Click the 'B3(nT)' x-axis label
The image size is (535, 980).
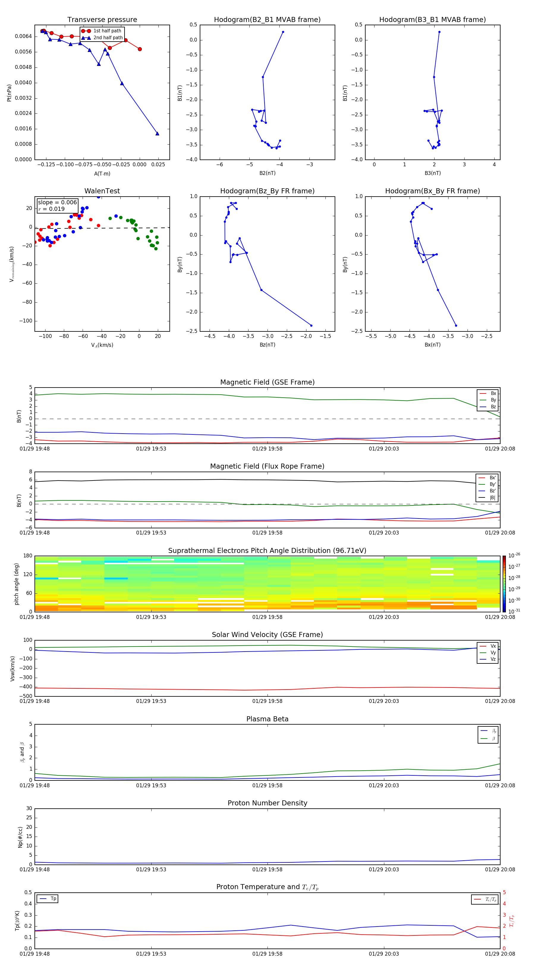[432, 173]
